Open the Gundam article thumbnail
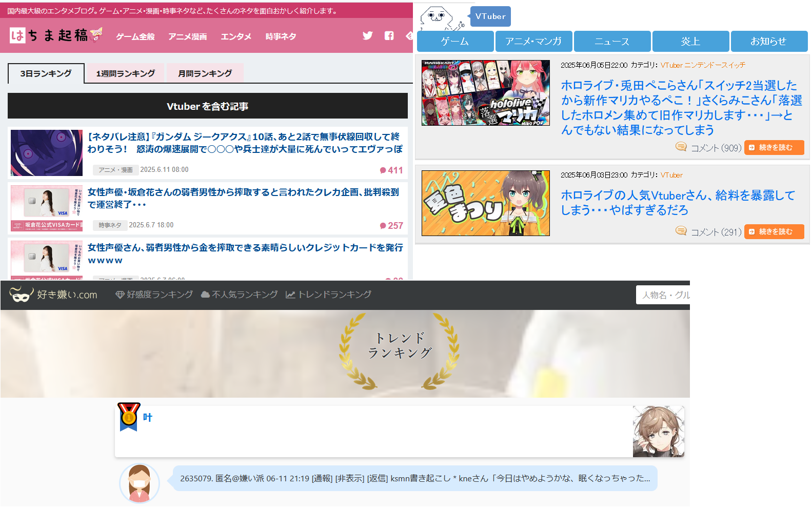812x508 pixels. tap(47, 153)
